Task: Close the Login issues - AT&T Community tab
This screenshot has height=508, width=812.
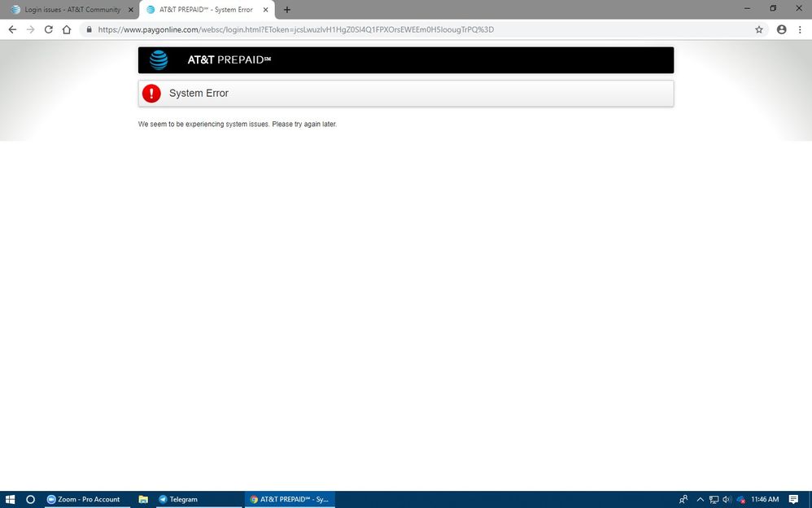Action: (x=131, y=10)
